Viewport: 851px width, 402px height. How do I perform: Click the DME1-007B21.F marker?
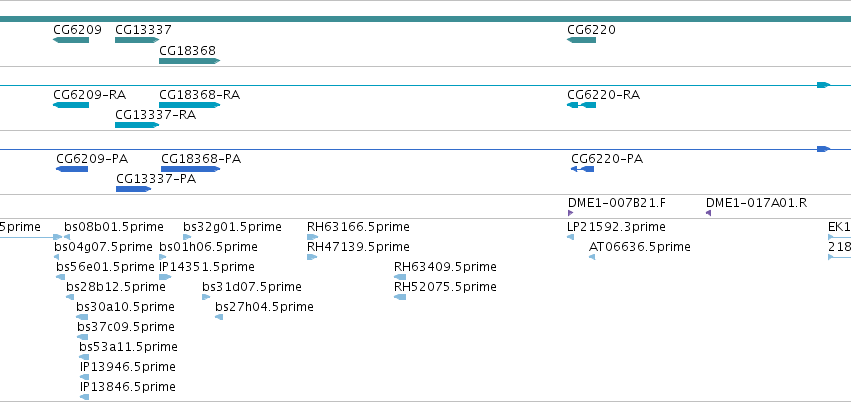point(570,213)
